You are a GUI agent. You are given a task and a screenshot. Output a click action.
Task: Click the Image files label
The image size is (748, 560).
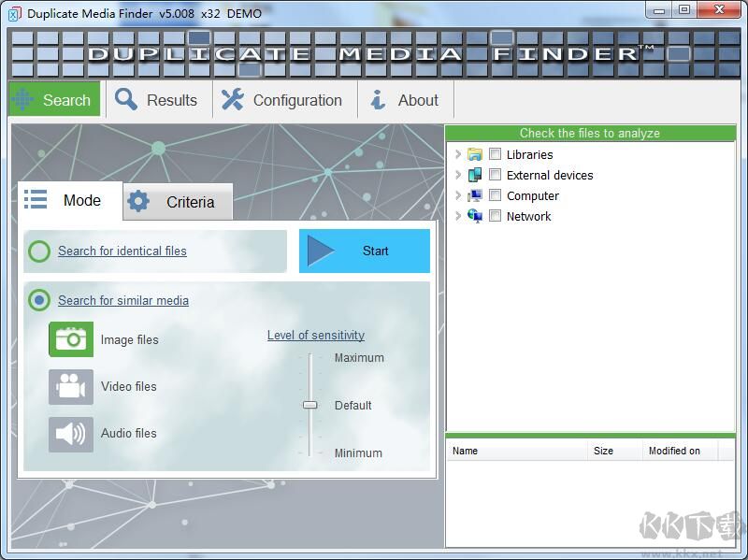pyautogui.click(x=129, y=339)
